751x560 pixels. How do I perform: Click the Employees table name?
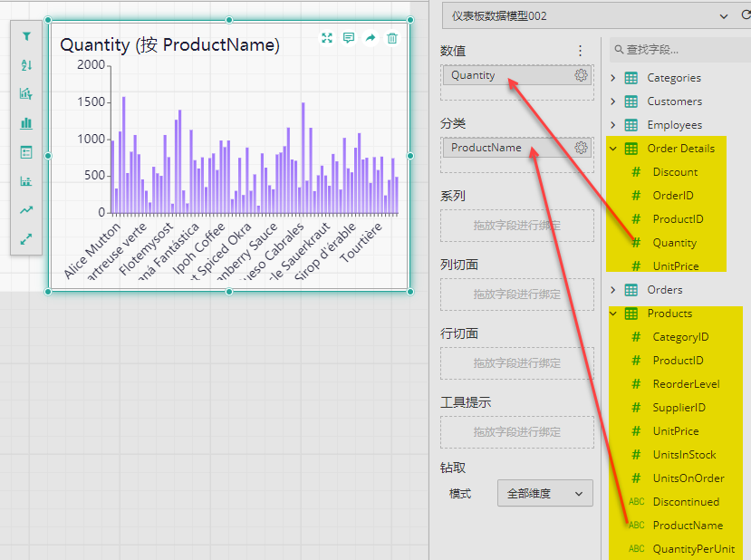pos(674,124)
